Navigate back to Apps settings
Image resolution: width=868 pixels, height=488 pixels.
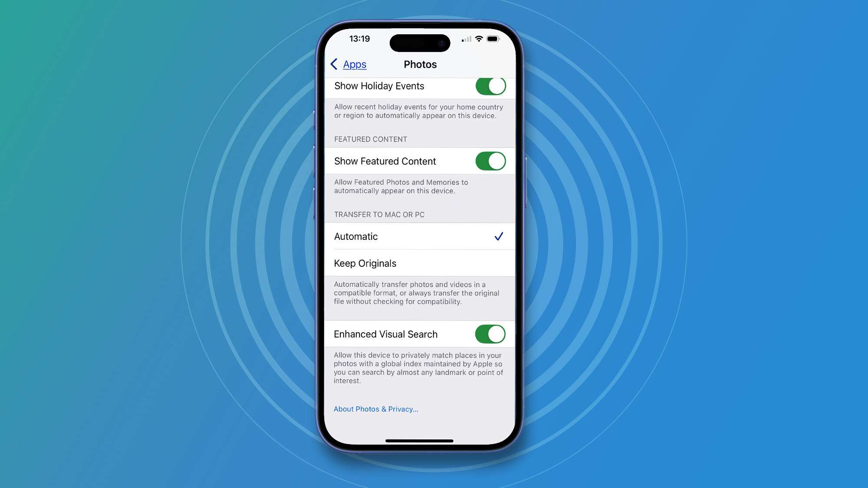click(x=348, y=64)
